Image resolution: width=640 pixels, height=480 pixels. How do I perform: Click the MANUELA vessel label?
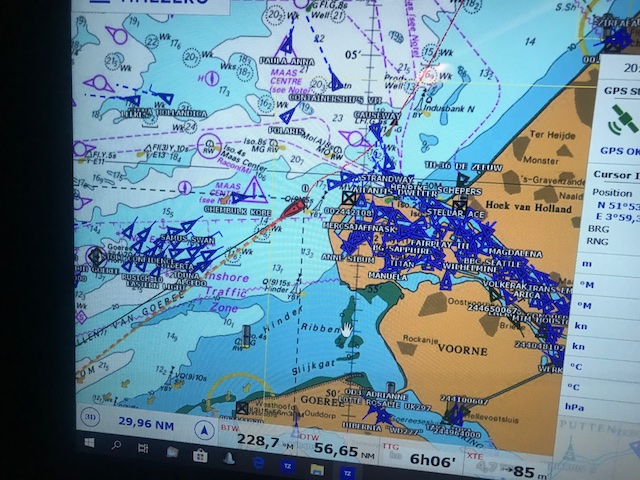pos(388,276)
